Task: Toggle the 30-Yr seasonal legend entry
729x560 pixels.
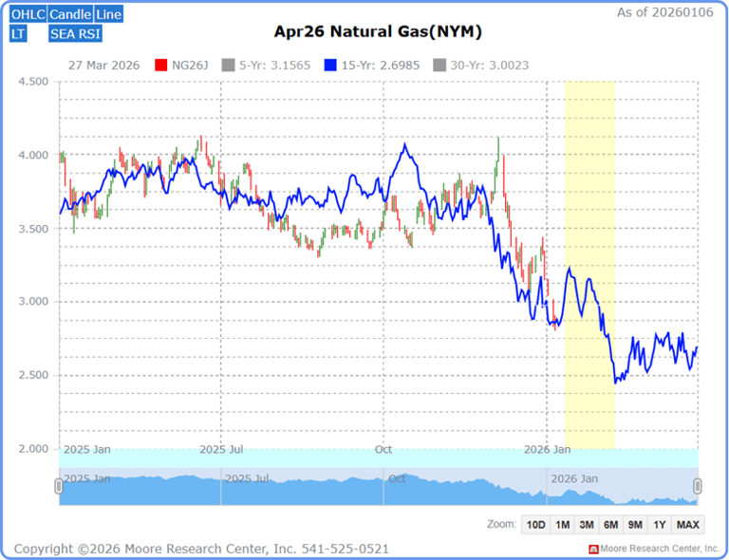Action: coord(480,65)
